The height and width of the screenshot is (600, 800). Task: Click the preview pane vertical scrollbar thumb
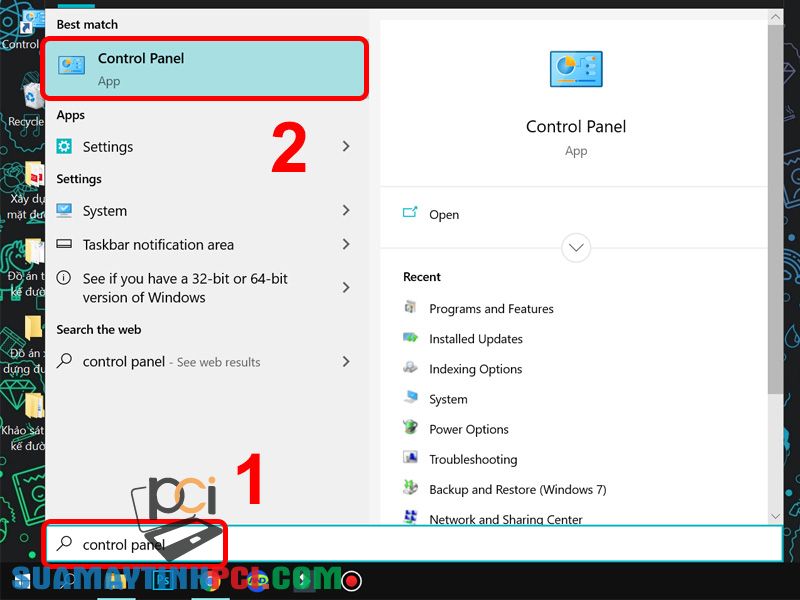coord(776,209)
